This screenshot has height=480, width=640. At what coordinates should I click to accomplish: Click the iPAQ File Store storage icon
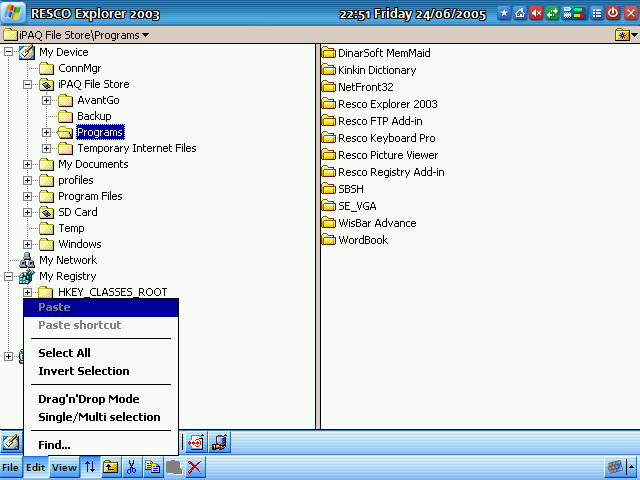click(x=47, y=84)
